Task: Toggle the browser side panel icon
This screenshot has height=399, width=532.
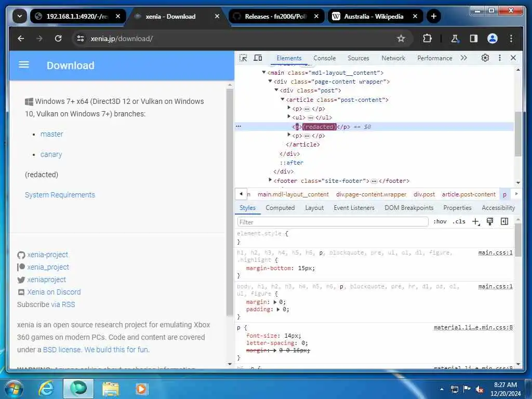Action: [x=474, y=38]
